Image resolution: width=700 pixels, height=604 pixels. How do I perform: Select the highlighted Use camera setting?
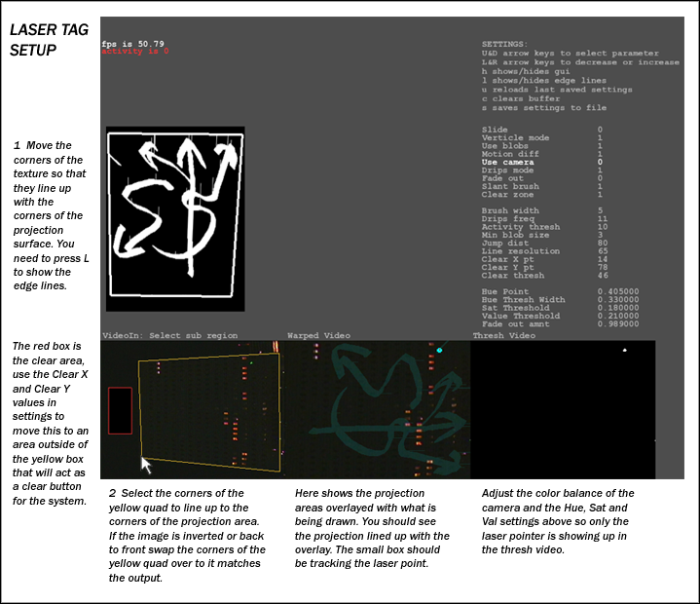point(542,162)
